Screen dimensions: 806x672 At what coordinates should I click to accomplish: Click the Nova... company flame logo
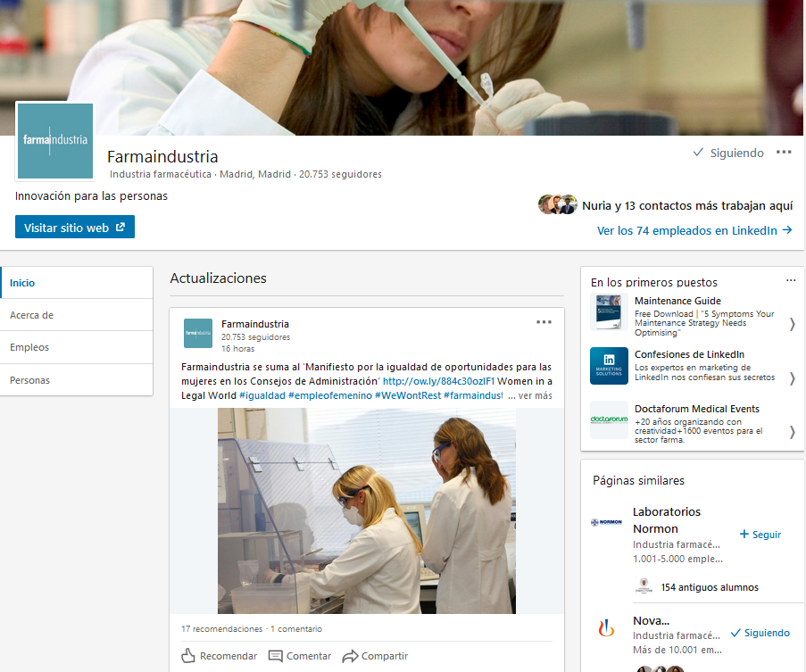point(607,627)
